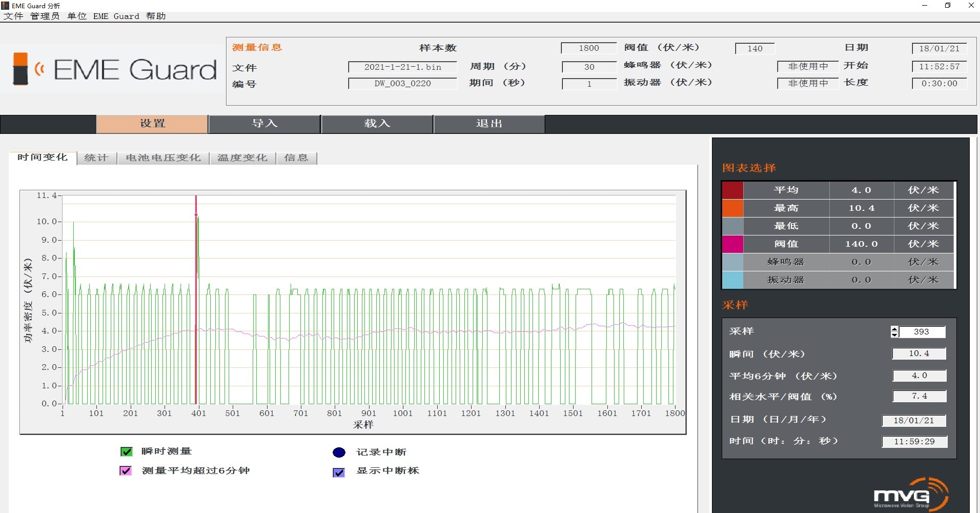The image size is (980, 513).
Task: Click the 测量信息 heading
Action: click(x=257, y=48)
